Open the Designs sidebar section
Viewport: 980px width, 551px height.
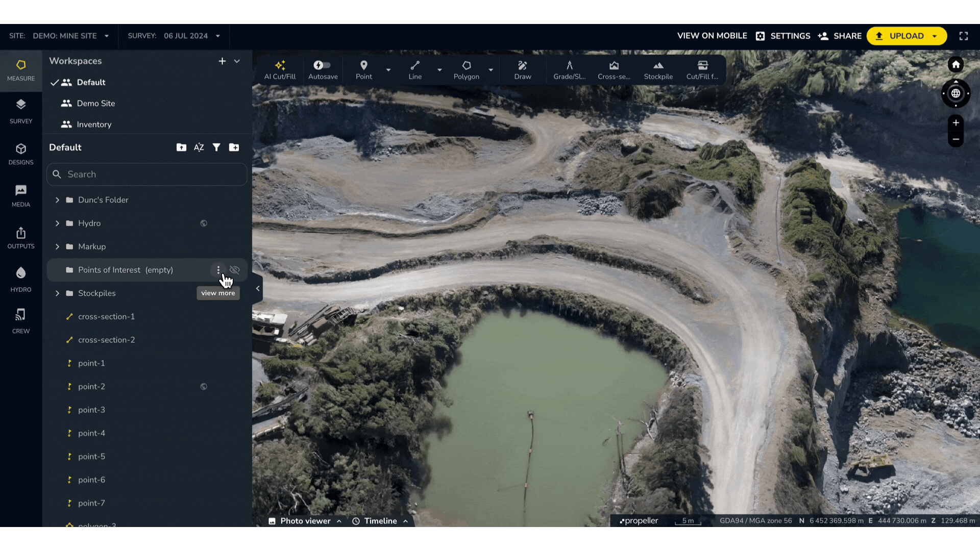pos(21,154)
